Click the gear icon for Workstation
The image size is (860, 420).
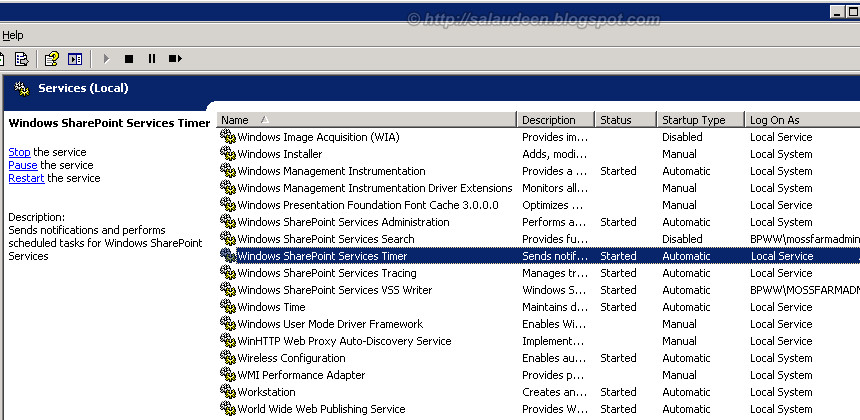[x=228, y=391]
